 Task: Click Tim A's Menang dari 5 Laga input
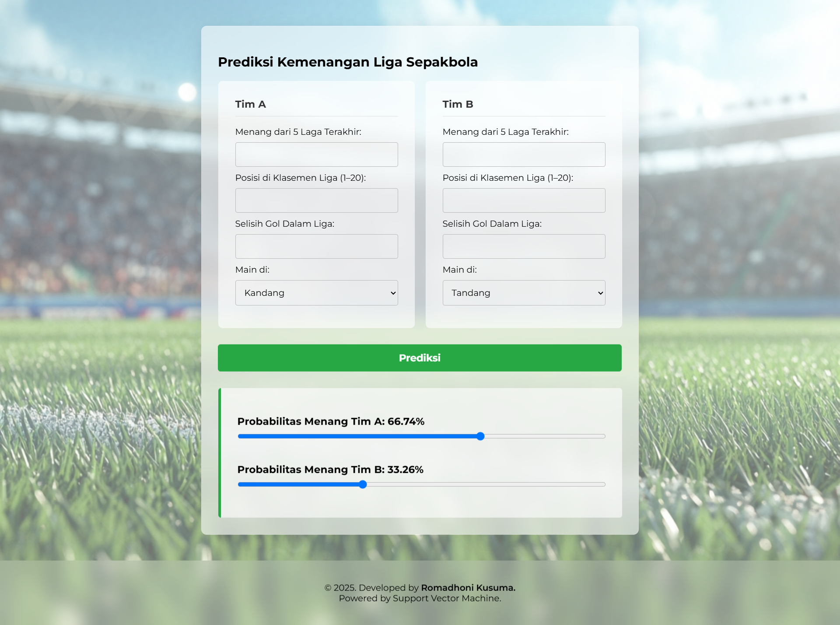pyautogui.click(x=316, y=154)
